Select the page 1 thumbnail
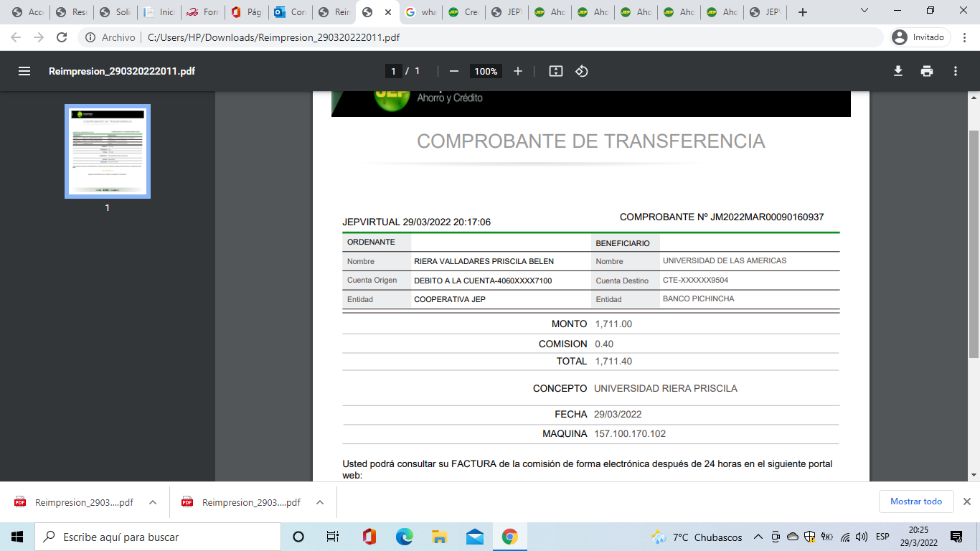Viewport: 980px width, 551px height. pyautogui.click(x=108, y=151)
